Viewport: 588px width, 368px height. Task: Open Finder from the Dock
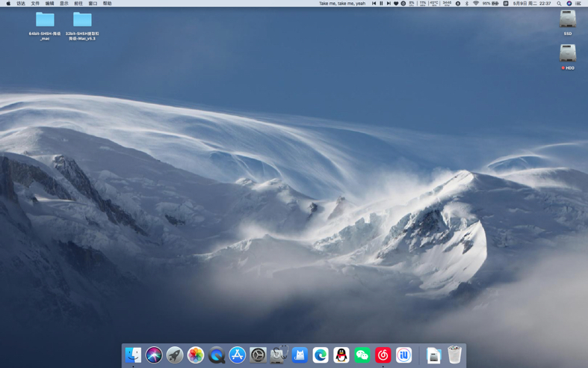click(133, 355)
